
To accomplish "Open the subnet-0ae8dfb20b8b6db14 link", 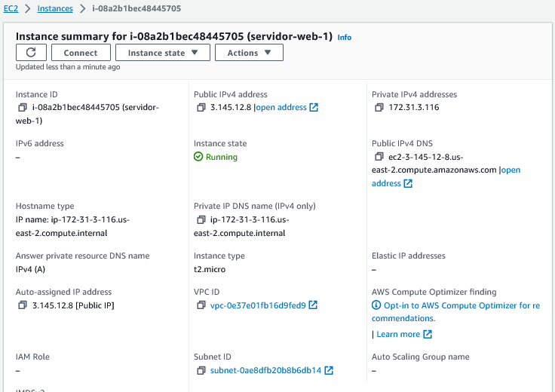I will [265, 371].
